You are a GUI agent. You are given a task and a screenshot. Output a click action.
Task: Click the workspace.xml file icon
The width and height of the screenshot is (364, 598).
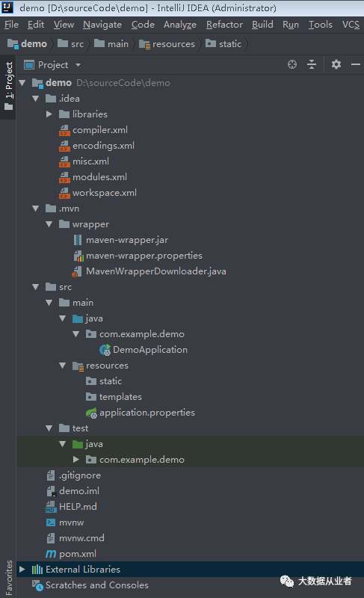point(64,193)
